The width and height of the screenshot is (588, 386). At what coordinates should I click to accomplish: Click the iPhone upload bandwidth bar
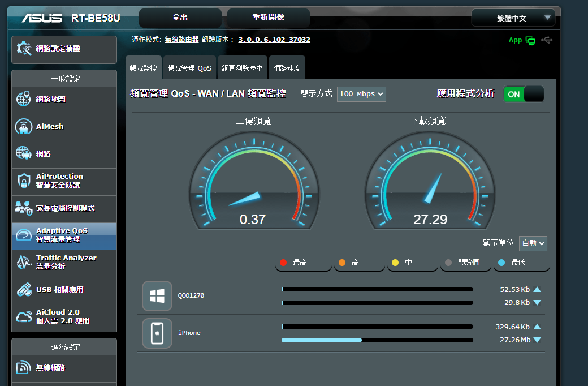click(377, 327)
